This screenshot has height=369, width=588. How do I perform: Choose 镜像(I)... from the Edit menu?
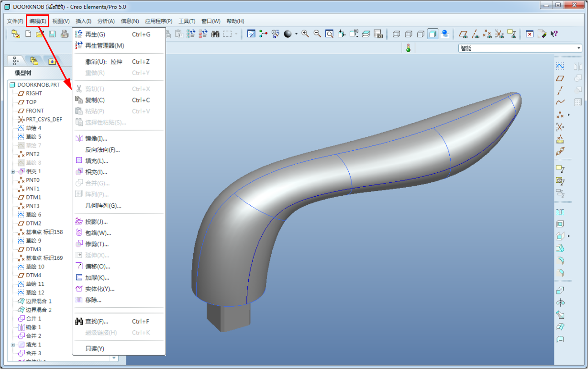coord(96,139)
